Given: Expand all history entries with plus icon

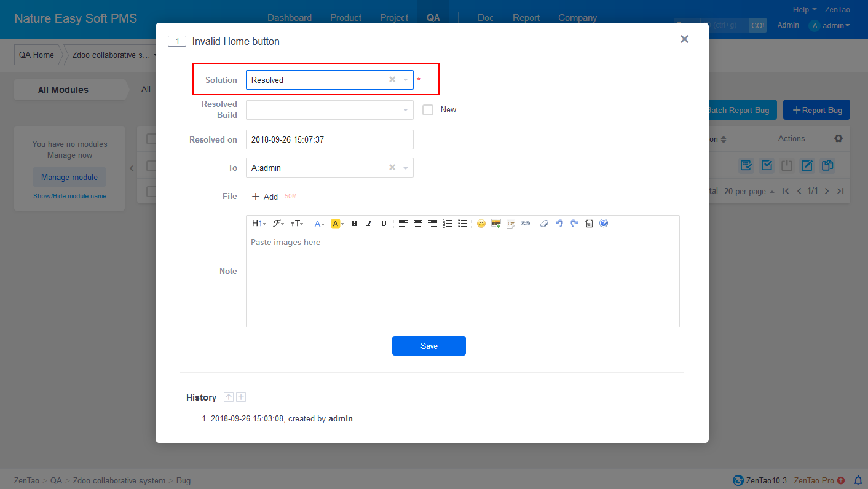Looking at the screenshot, I should pyautogui.click(x=241, y=397).
